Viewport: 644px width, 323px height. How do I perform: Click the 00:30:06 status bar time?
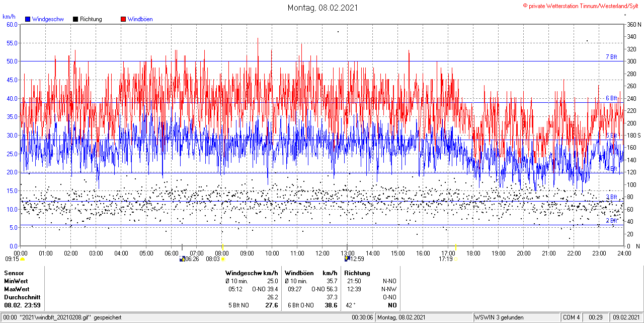(x=362, y=317)
